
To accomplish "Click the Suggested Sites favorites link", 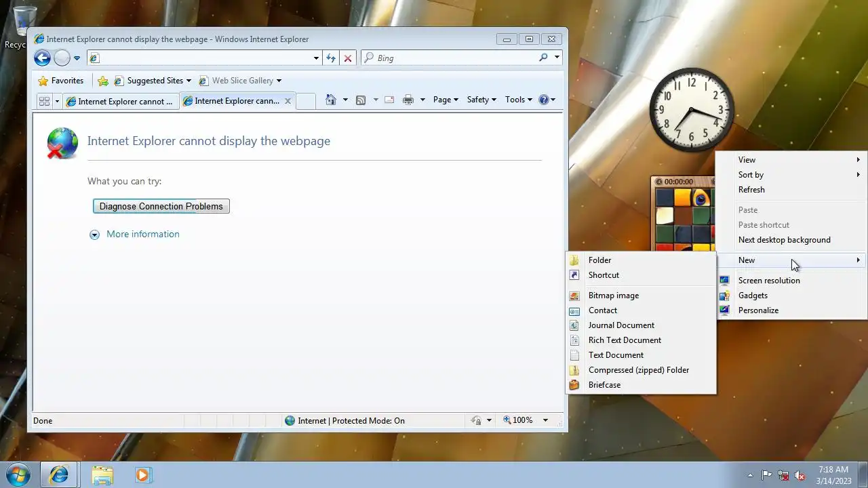I will (153, 81).
